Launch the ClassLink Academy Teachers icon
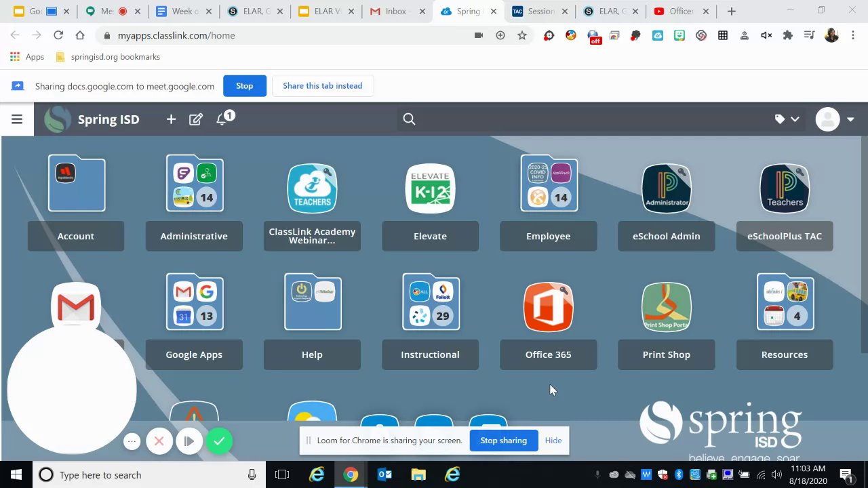The width and height of the screenshot is (868, 488). pos(312,188)
